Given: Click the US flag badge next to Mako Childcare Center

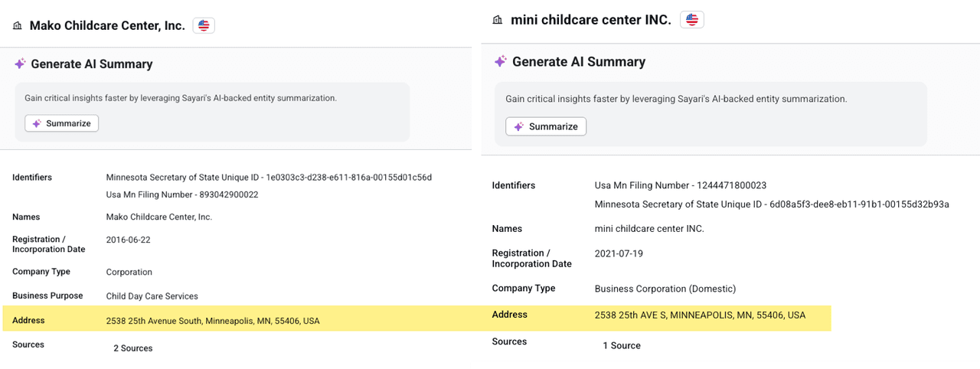Looking at the screenshot, I should (204, 25).
